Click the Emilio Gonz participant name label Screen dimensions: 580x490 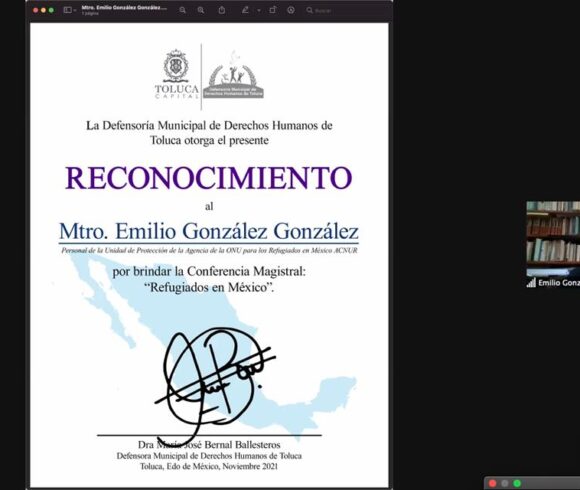559,283
